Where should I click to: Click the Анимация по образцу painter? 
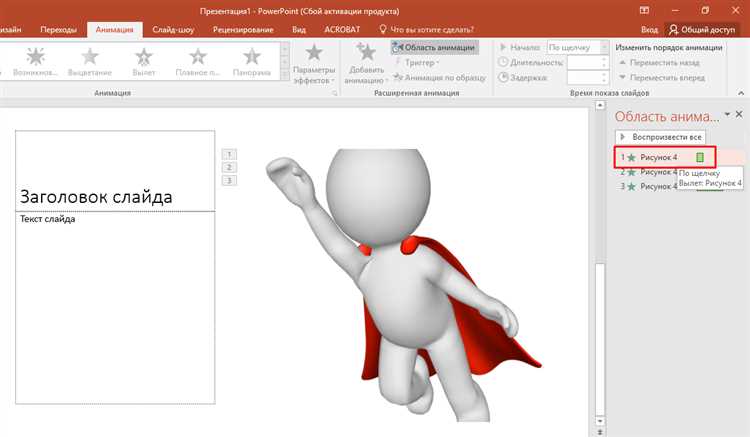click(x=440, y=77)
